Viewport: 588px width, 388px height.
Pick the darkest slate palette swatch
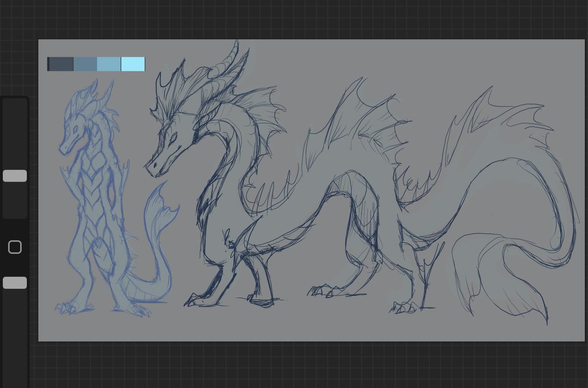point(61,64)
